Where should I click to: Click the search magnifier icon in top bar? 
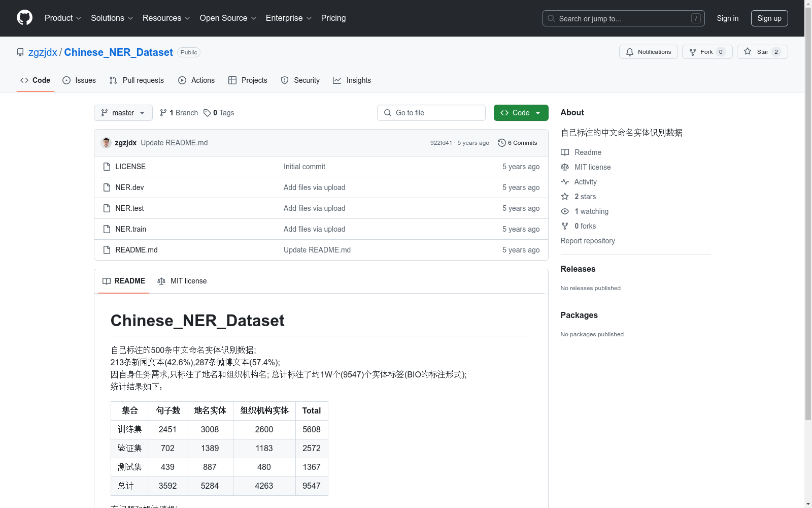[551, 18]
